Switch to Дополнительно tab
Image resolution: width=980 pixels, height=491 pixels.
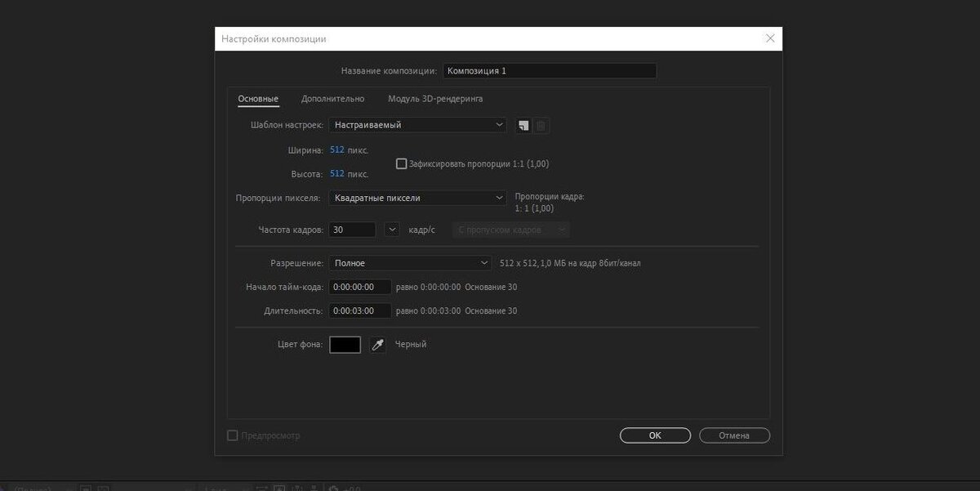(332, 99)
